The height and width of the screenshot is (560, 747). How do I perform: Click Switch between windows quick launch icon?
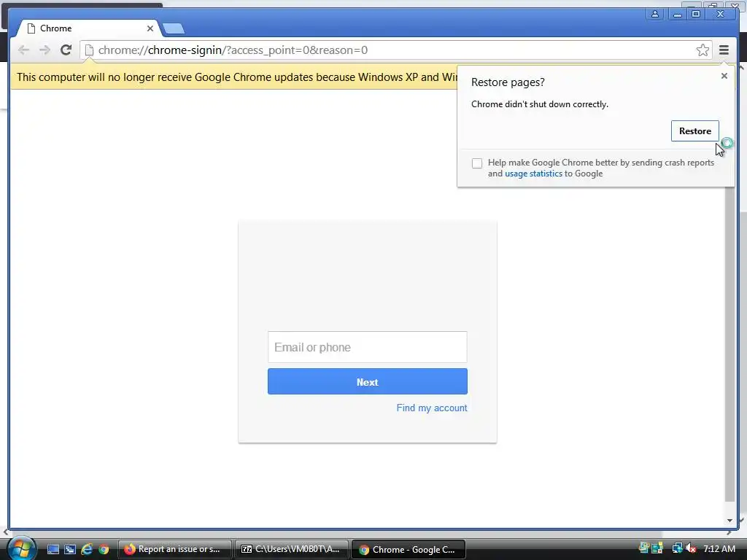[x=70, y=550]
